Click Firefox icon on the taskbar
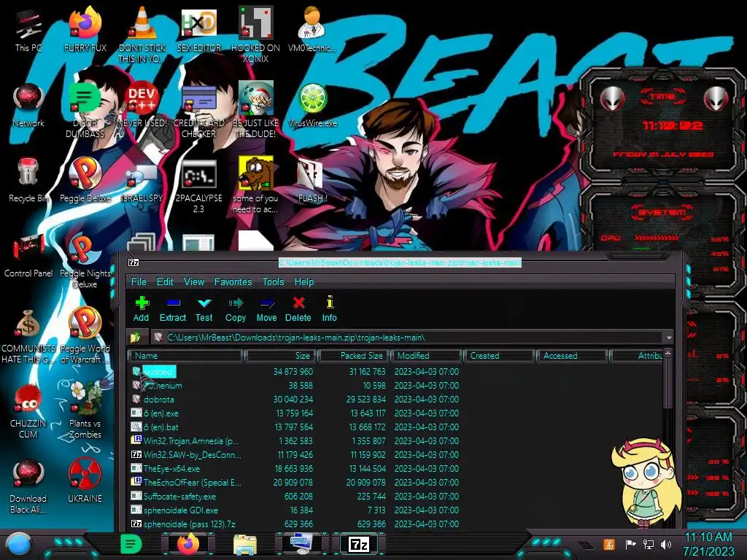The image size is (747, 560). click(188, 544)
